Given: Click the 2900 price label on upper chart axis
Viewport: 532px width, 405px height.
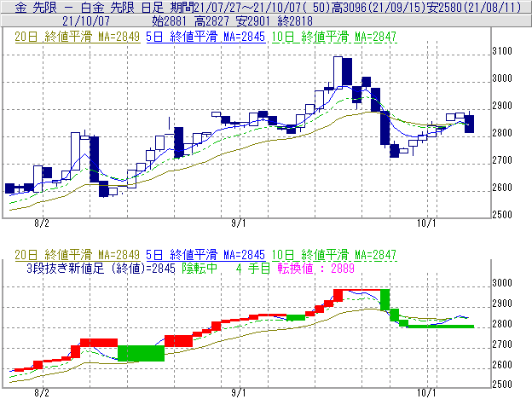Looking at the screenshot, I should [x=502, y=106].
